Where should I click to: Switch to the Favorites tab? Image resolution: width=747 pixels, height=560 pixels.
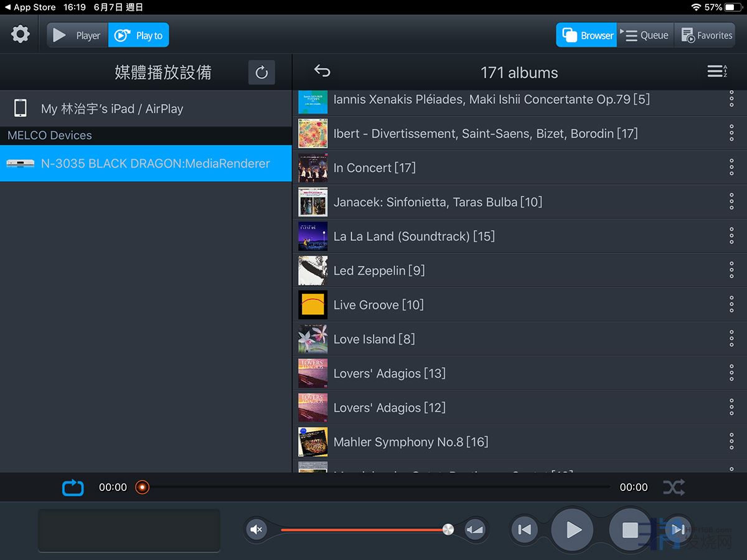click(x=705, y=35)
